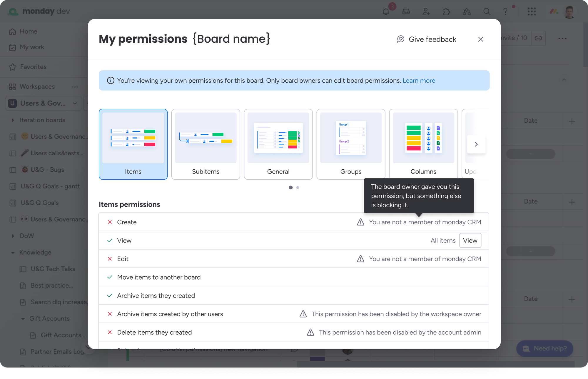Click the first carousel pagination dot
This screenshot has width=588, height=379.
click(291, 188)
